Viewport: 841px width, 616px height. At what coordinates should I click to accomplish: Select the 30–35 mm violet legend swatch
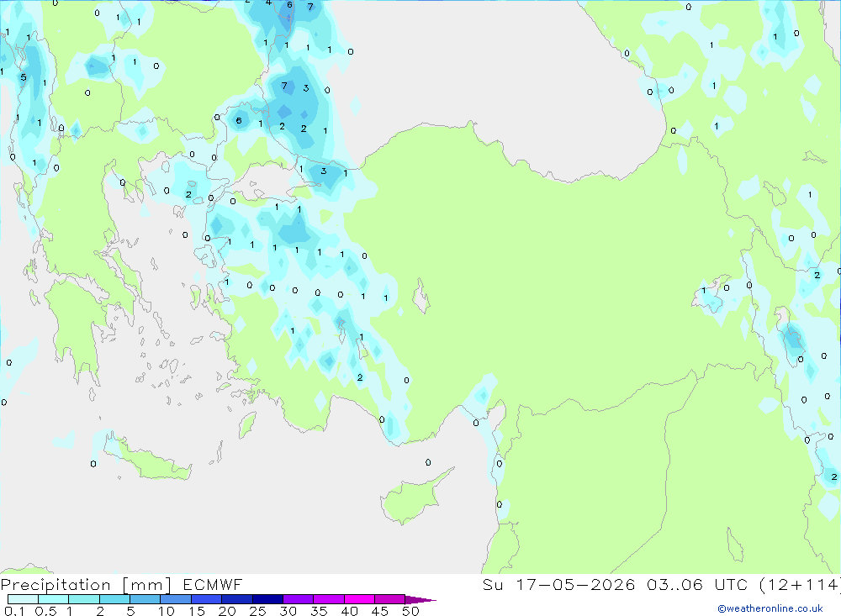point(298,599)
